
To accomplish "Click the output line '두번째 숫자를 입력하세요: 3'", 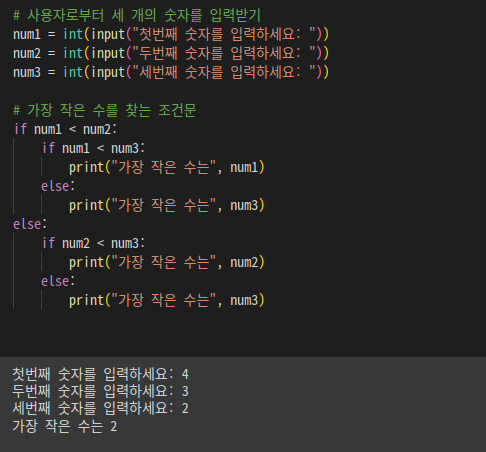I will click(101, 391).
